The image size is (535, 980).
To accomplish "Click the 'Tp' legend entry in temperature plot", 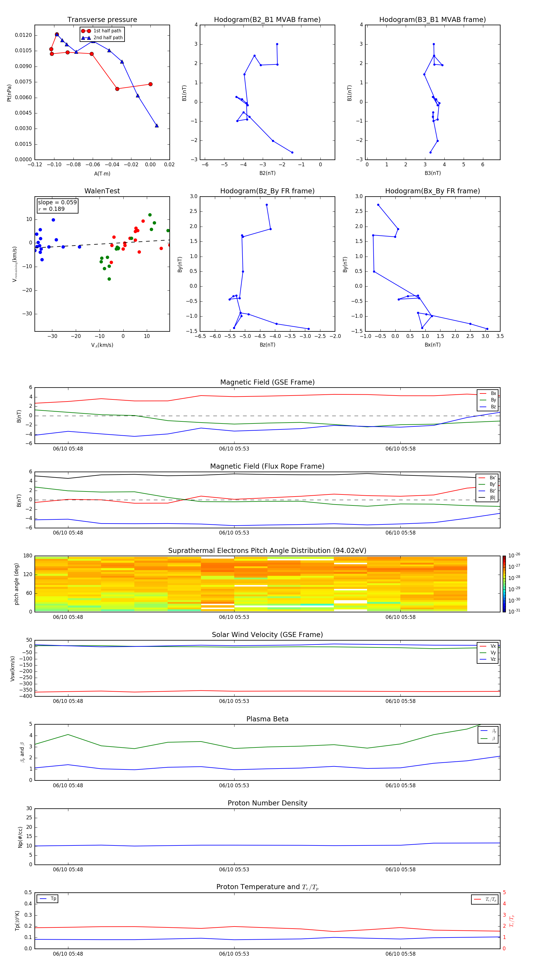I will [48, 899].
